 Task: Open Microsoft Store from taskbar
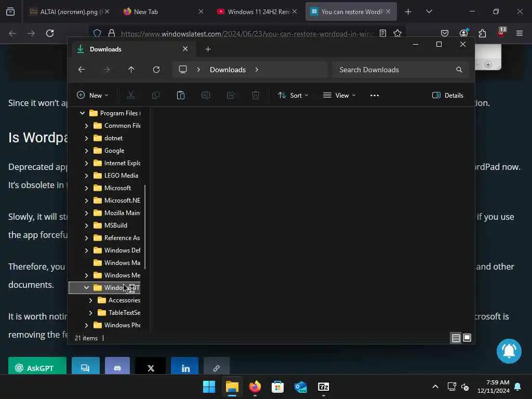tap(277, 387)
